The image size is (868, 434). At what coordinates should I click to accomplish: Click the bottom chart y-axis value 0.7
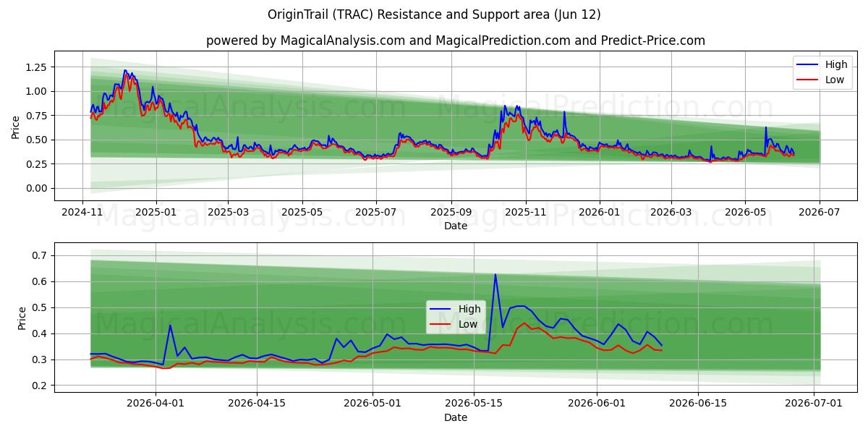[40, 255]
